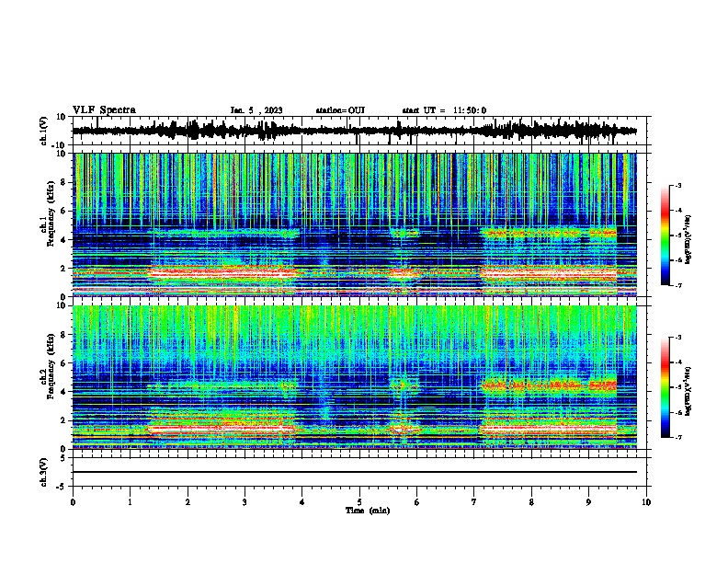Click the 'start UT = 11:50:0' text
The width and height of the screenshot is (728, 563).
(444, 110)
